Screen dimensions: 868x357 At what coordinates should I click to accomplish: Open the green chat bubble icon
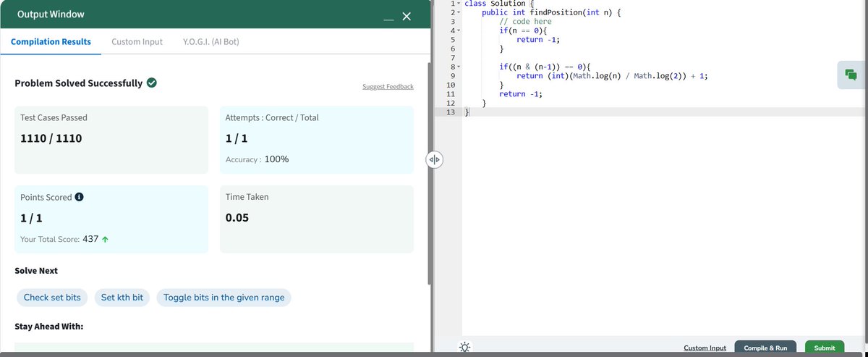[x=851, y=75]
